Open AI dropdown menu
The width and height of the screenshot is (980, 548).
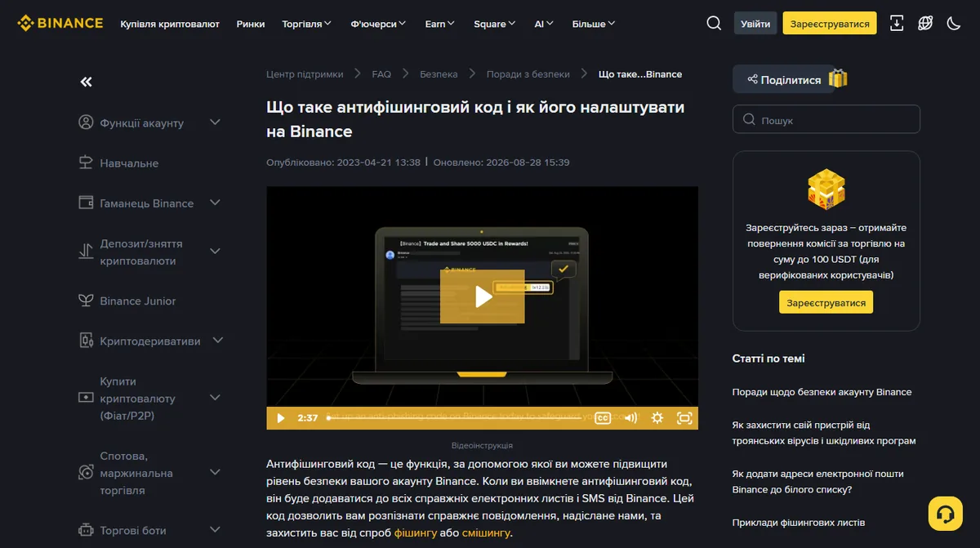(544, 24)
